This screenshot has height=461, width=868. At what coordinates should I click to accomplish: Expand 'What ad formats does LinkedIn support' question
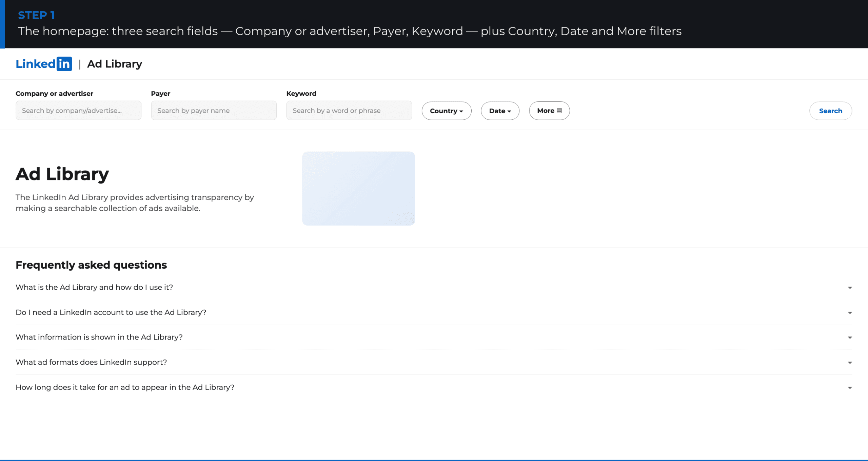click(x=434, y=362)
